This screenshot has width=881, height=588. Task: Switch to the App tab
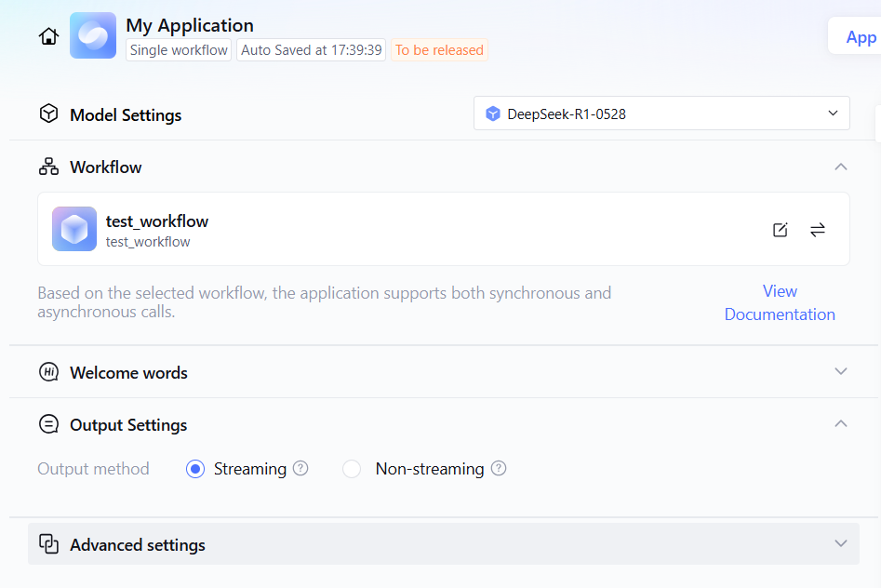pos(860,37)
